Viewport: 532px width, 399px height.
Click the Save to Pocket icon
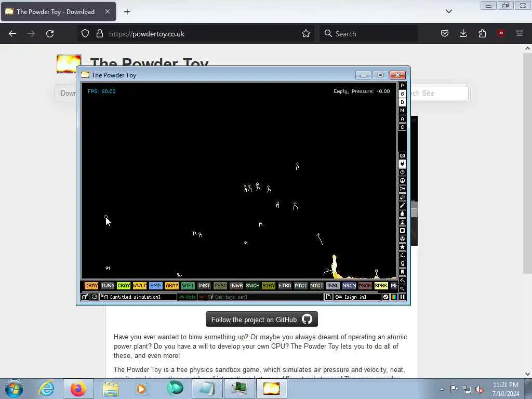click(x=445, y=33)
